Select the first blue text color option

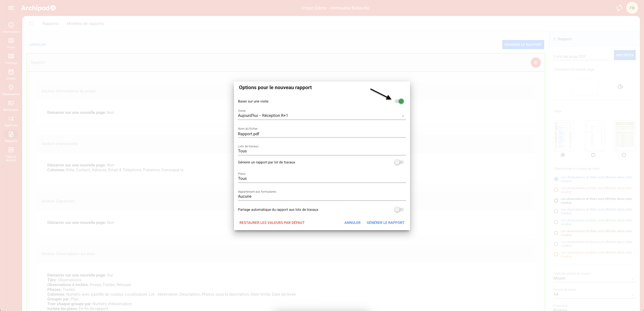[x=556, y=179]
